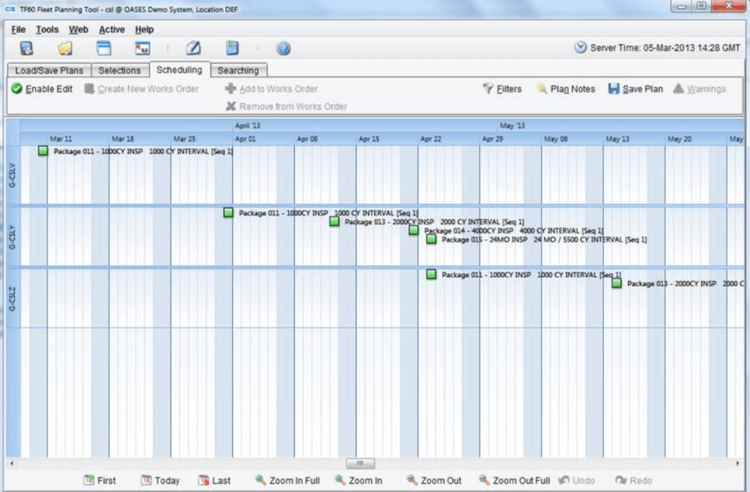Click the database toolbar icon
750x492 pixels.
click(26, 48)
